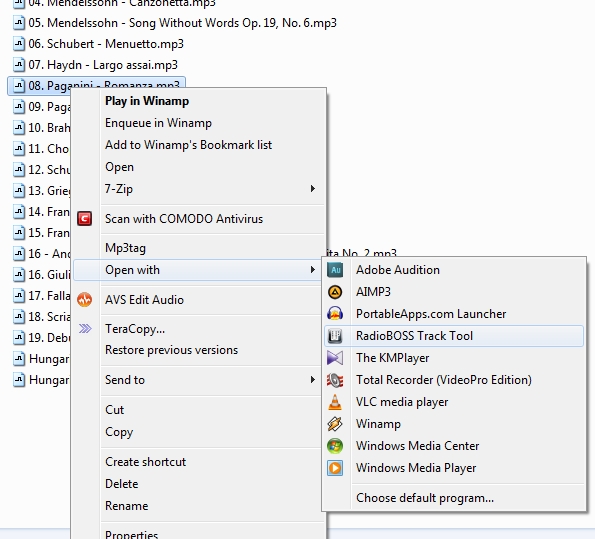Click file icon of 05. Mendelssohn song
The height and width of the screenshot is (539, 595).
coord(19,23)
